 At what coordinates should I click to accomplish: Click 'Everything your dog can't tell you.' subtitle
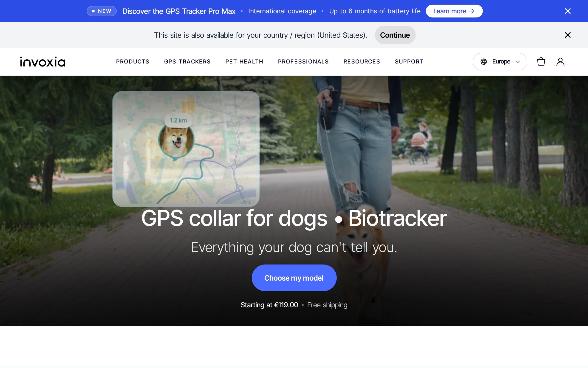(294, 247)
